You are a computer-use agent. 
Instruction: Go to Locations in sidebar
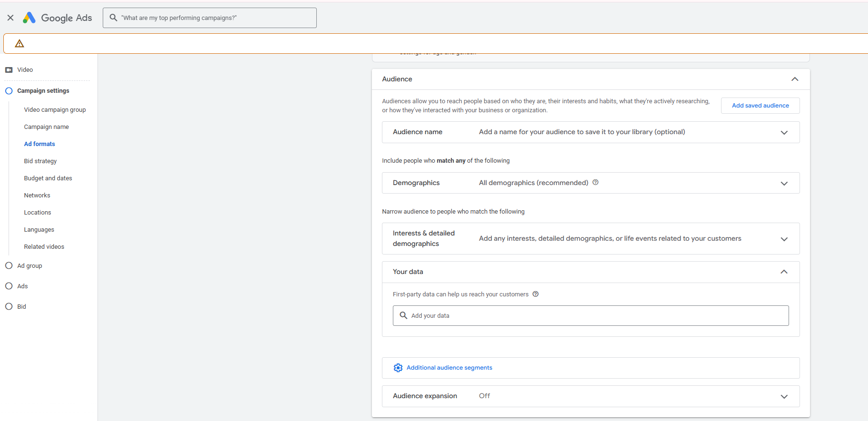pyautogui.click(x=38, y=213)
